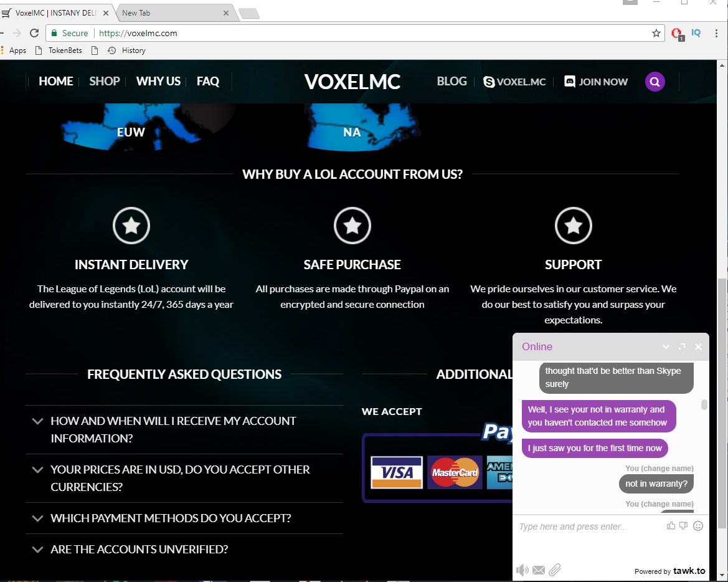Open the Discord JOIN NOW link

coord(596,82)
